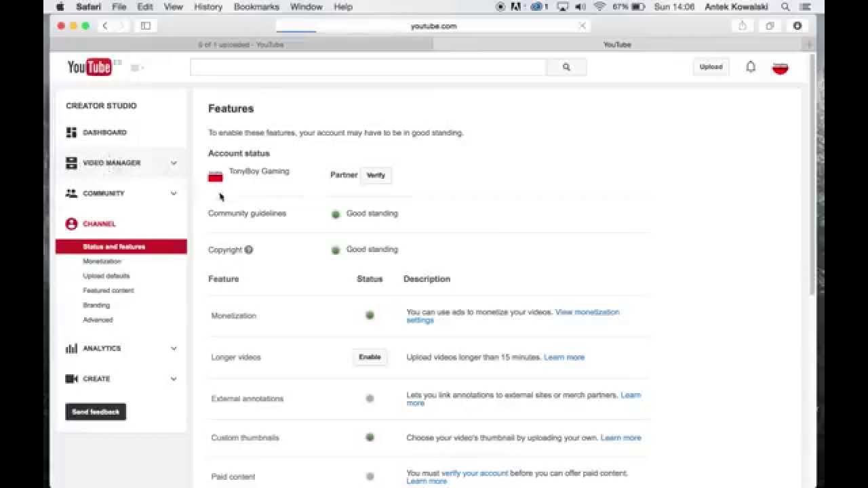The width and height of the screenshot is (868, 488).
Task: Open View monetization settings link
Action: tap(587, 312)
